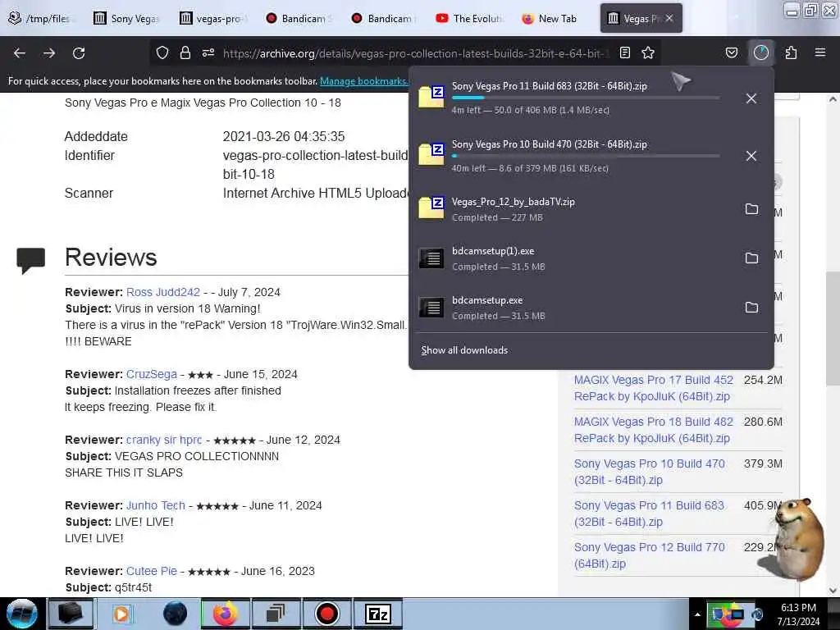Download Sony Vegas Pro 10 Build 470 link
The height and width of the screenshot is (630, 840).
(x=650, y=472)
